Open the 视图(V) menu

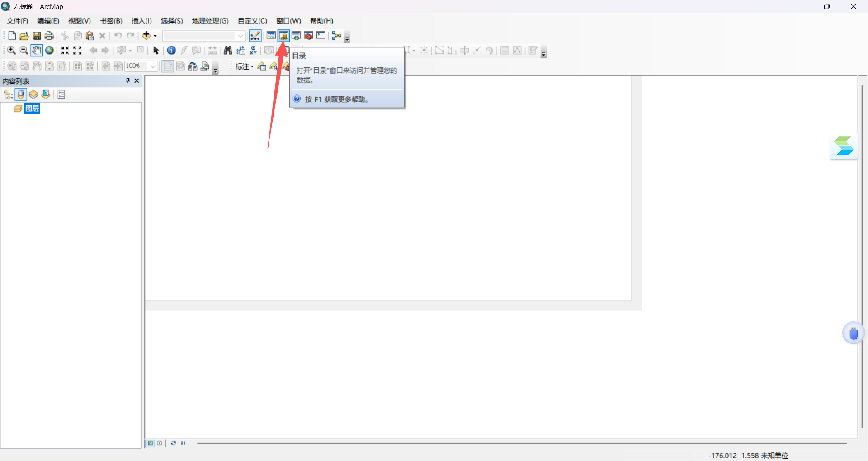click(80, 21)
